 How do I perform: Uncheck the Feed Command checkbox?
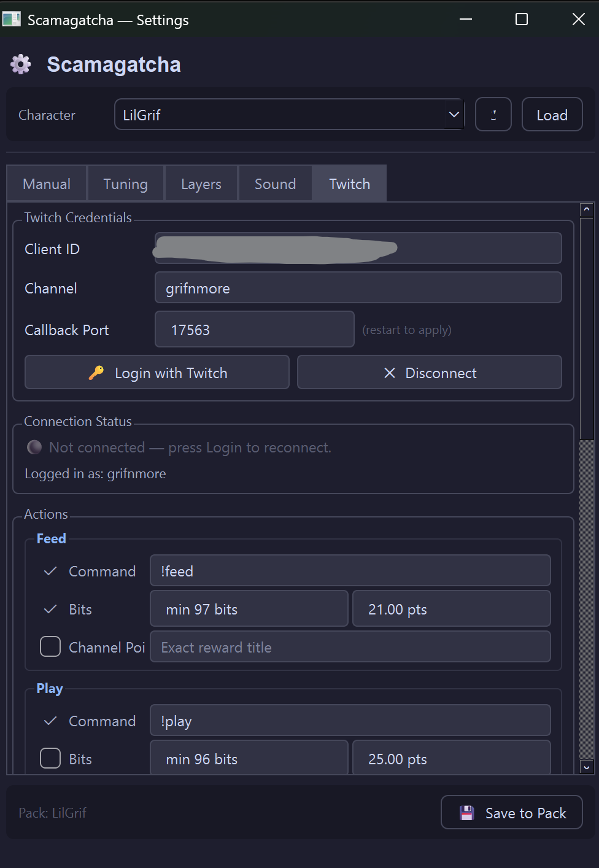[50, 571]
